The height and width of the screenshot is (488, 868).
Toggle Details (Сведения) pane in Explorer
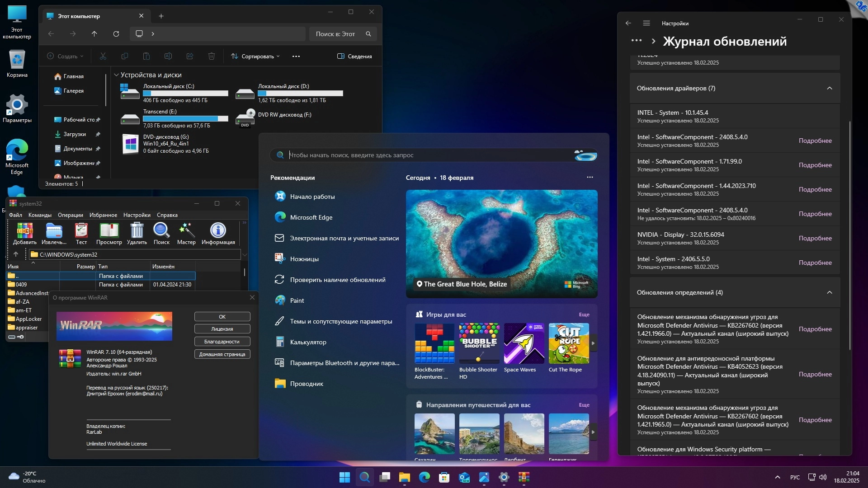click(354, 56)
